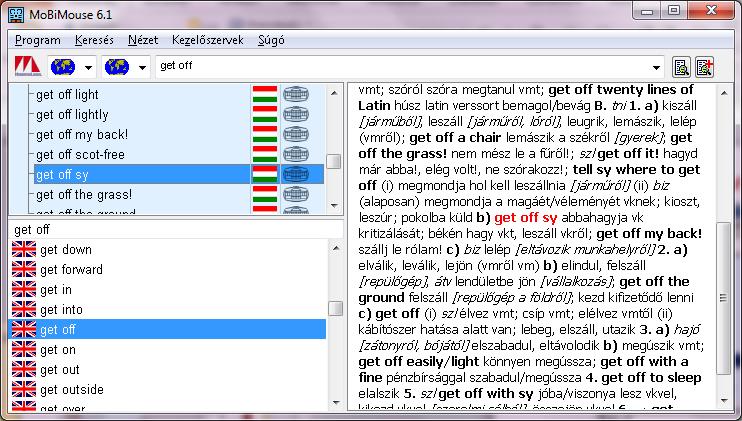Screen dimensions: 742x421
Task: Click the tree panel scrollbar thumb
Action: (335, 161)
